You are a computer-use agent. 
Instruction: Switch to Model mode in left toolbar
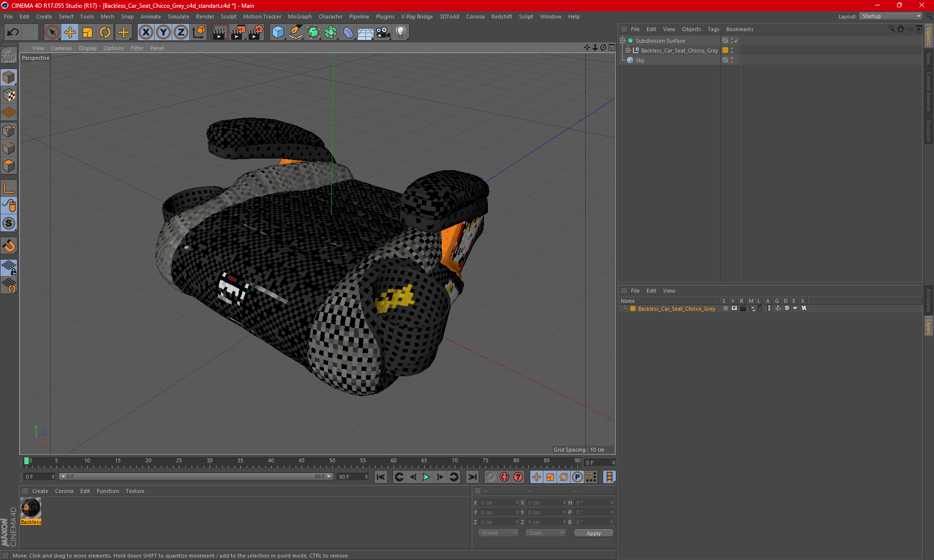[x=9, y=78]
